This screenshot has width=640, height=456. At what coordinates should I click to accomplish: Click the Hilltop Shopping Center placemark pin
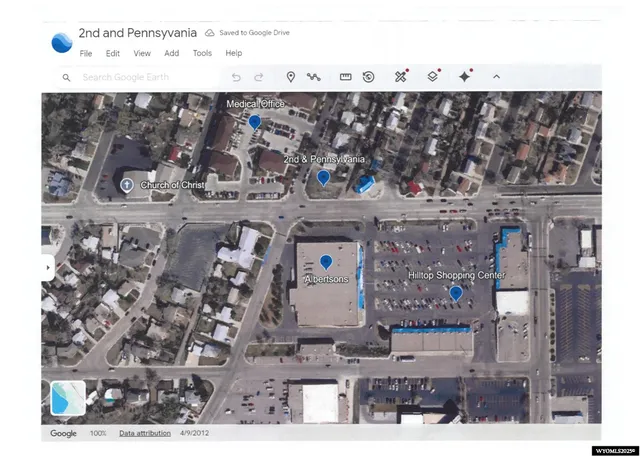[x=456, y=293]
